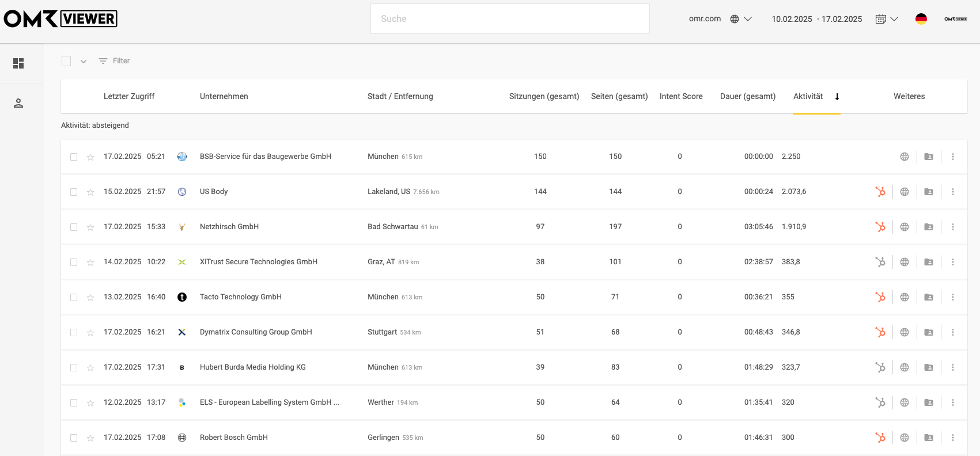Viewport: 980px width, 456px height.
Task: Click HubSpot icon for US Body
Action: pos(880,192)
